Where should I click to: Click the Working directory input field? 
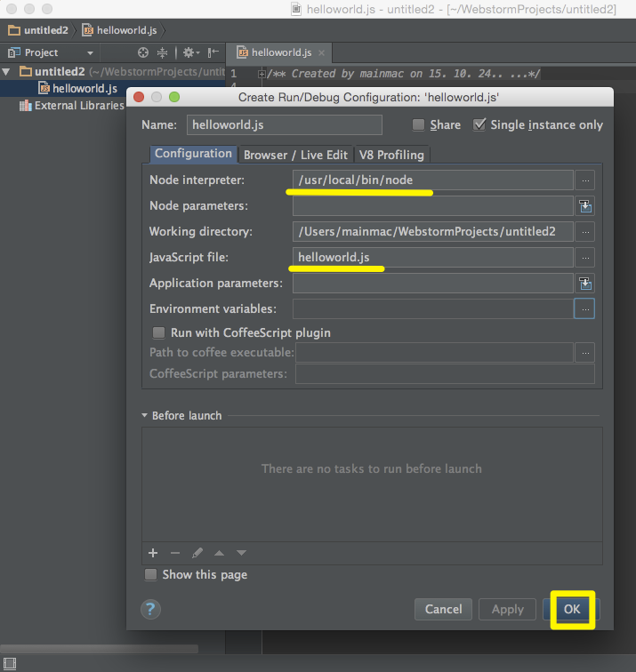click(x=433, y=232)
